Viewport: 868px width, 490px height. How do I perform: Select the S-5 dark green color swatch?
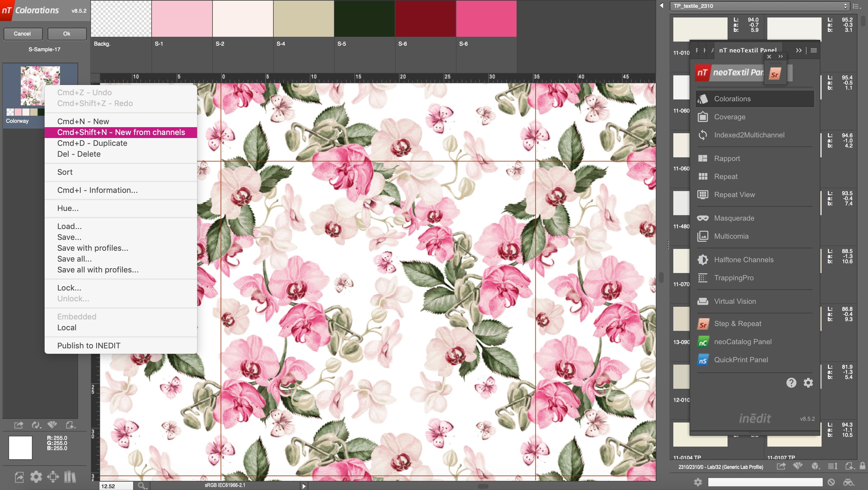click(364, 19)
